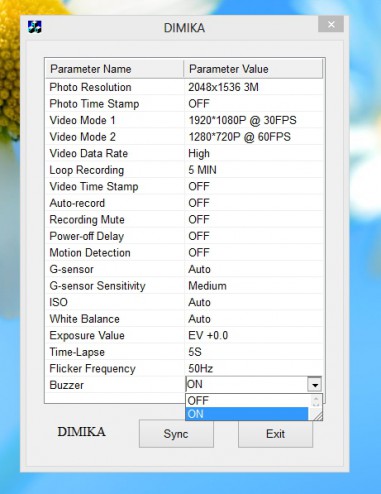Click the OFF value for Recording Mute
Screen dimensions: 381x494
click(199, 220)
